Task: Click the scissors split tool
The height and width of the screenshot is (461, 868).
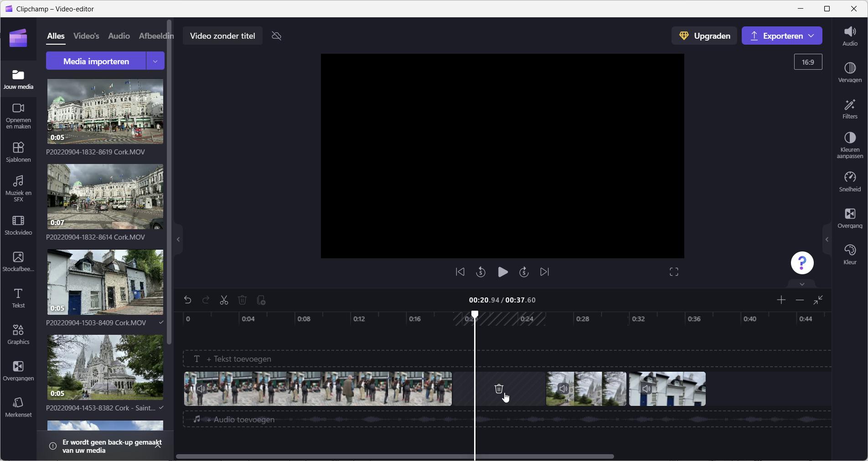Action: tap(224, 300)
